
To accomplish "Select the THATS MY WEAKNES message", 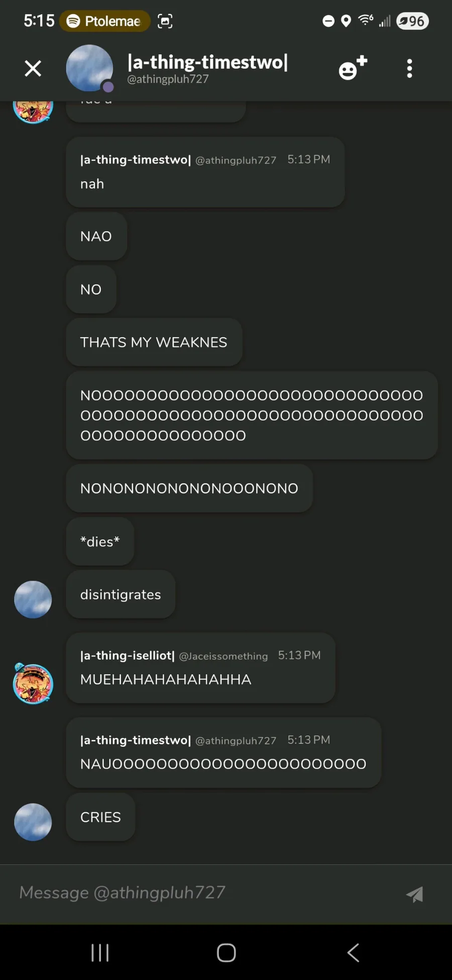I will click(x=154, y=342).
